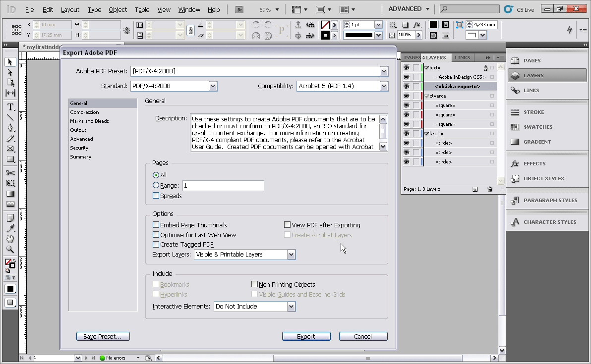Open the Gradient panel from the dock
The image size is (591, 364).
point(547,142)
